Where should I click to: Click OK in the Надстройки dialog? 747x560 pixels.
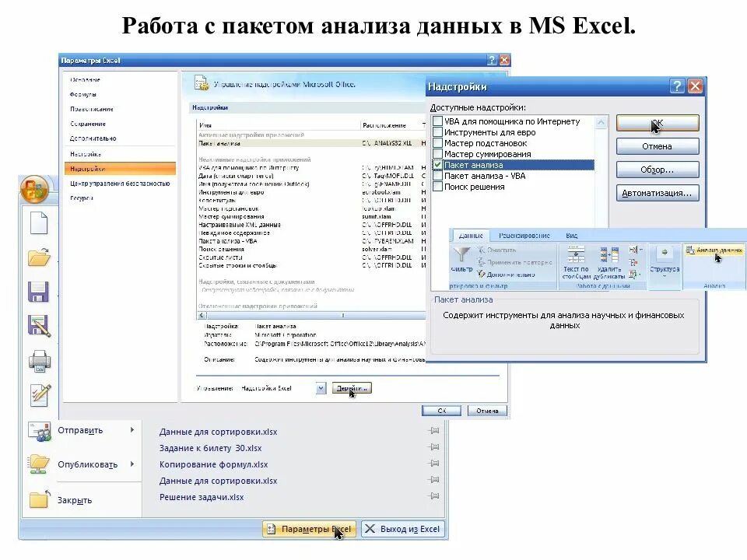[x=658, y=123]
